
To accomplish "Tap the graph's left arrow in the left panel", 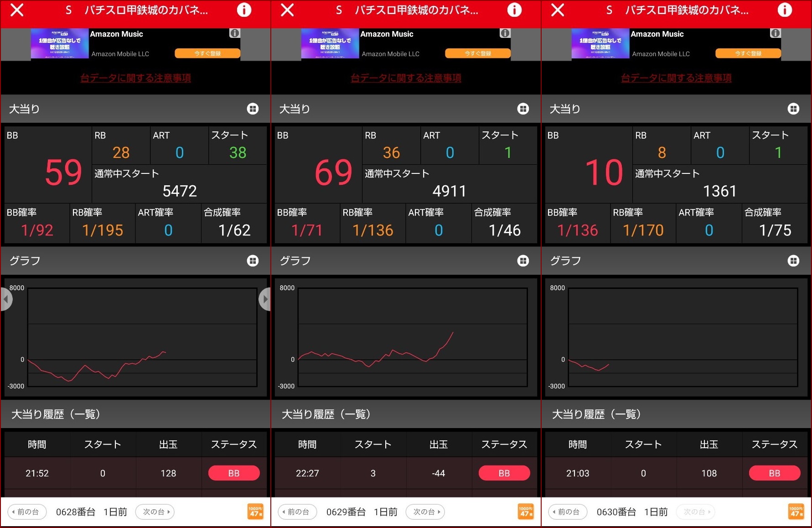I will coord(6,299).
